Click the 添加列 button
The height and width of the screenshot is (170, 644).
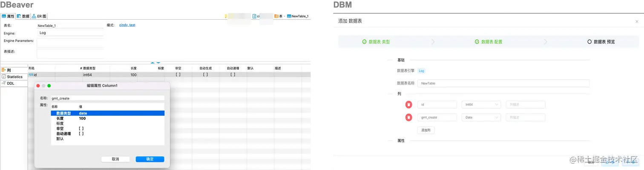(x=426, y=130)
